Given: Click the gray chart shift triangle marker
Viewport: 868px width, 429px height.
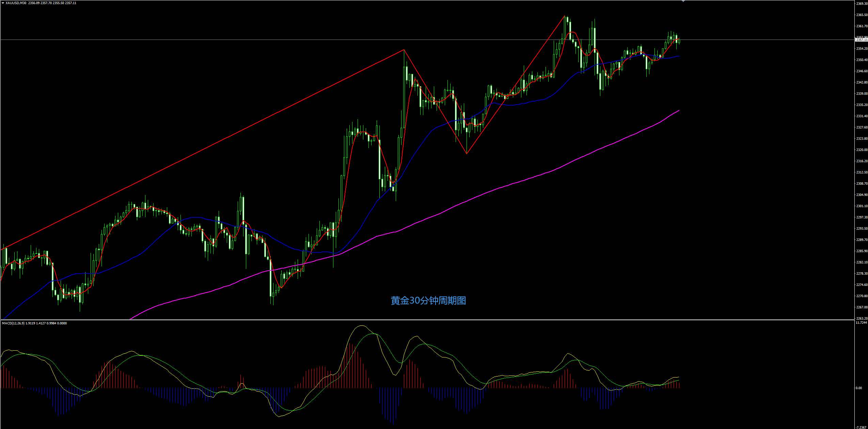Looking at the screenshot, I should pos(683,1).
